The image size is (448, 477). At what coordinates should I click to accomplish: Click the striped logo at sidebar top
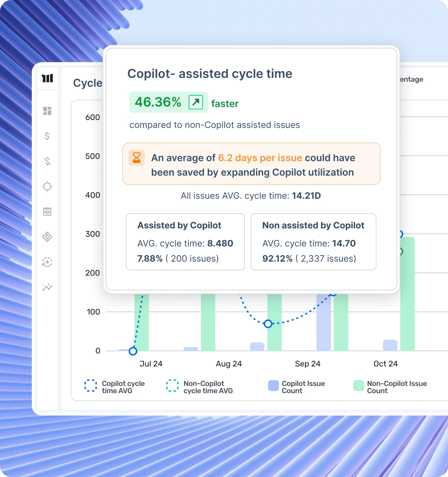point(47,78)
